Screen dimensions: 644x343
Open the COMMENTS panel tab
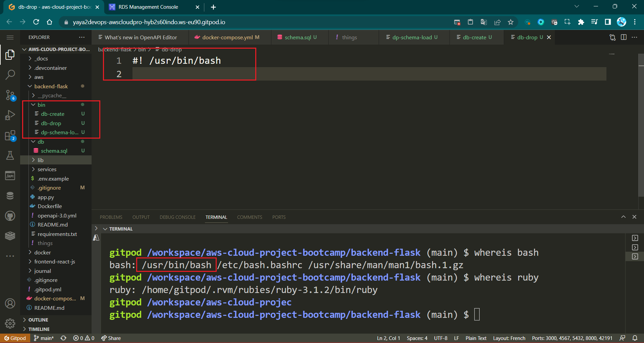coord(250,217)
